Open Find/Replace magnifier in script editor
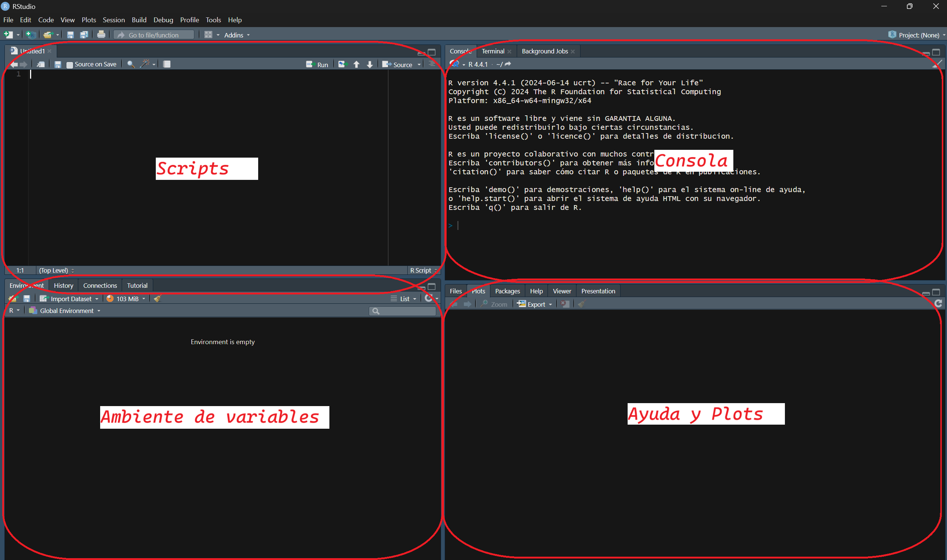This screenshot has width=947, height=560. click(x=131, y=65)
